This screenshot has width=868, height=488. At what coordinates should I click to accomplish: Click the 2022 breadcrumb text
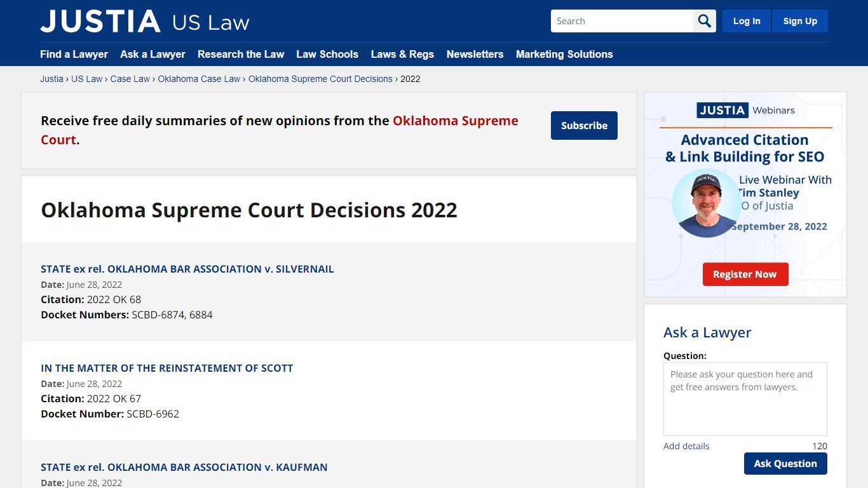pos(410,79)
